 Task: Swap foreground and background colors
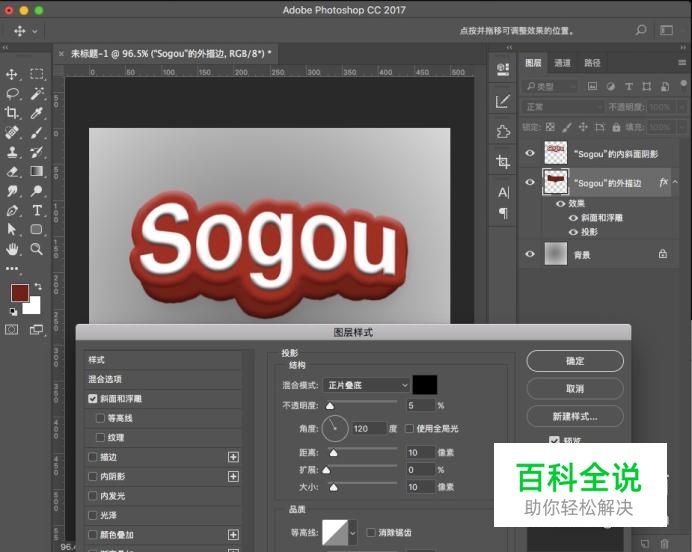38,286
